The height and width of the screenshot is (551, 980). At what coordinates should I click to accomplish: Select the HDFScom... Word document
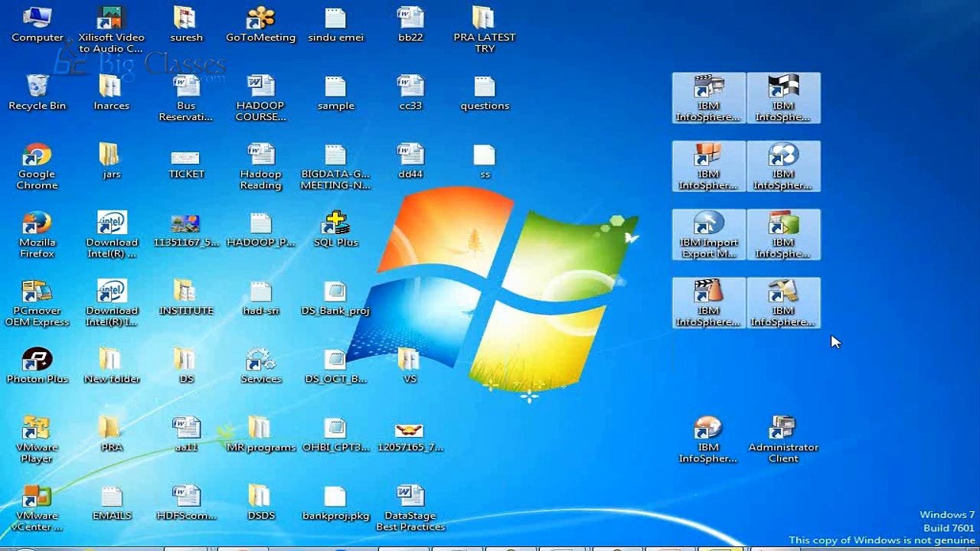(x=186, y=502)
